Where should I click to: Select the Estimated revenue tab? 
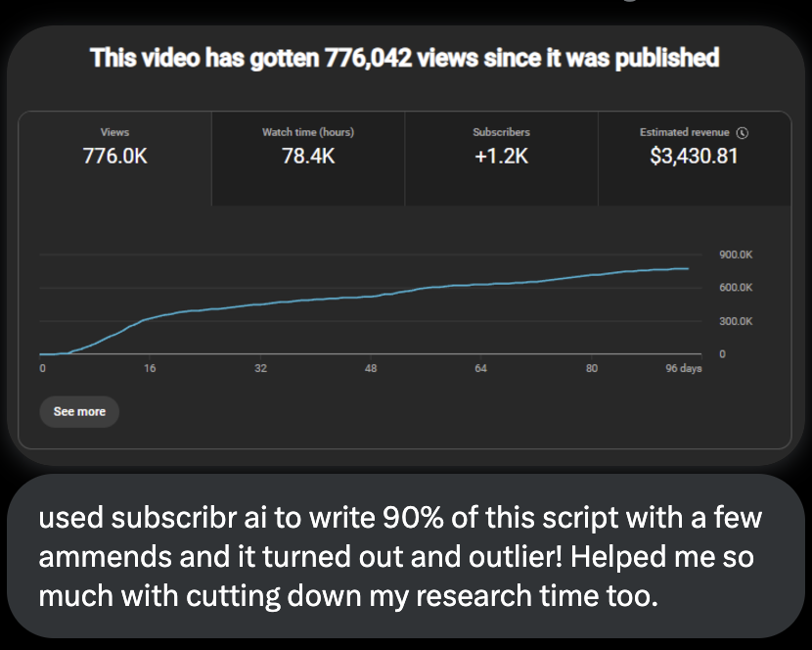coord(693,157)
